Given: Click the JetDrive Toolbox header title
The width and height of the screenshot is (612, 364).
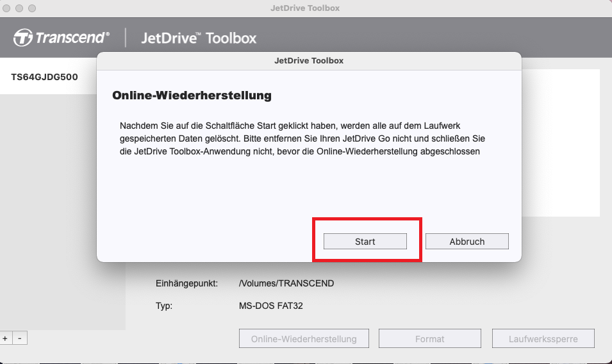Looking at the screenshot, I should 199,38.
